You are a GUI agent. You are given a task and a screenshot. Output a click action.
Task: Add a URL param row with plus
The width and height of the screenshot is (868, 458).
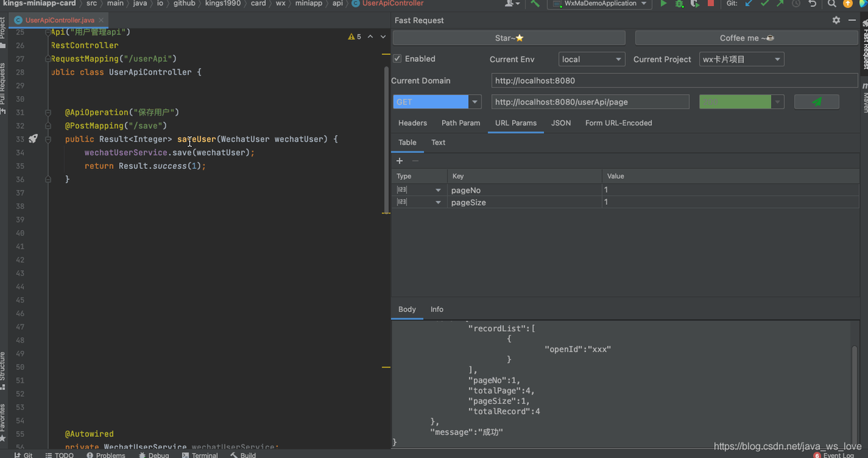pyautogui.click(x=399, y=161)
